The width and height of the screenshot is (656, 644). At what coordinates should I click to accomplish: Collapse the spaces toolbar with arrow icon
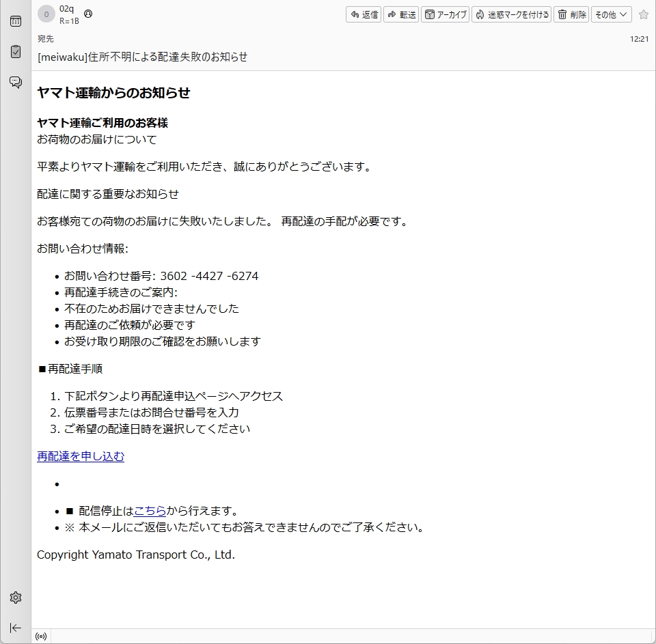(x=15, y=628)
